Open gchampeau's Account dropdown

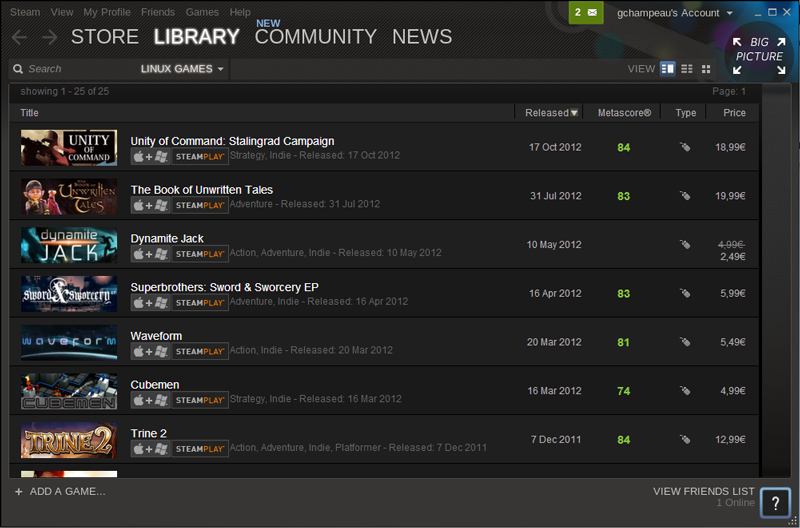click(675, 13)
